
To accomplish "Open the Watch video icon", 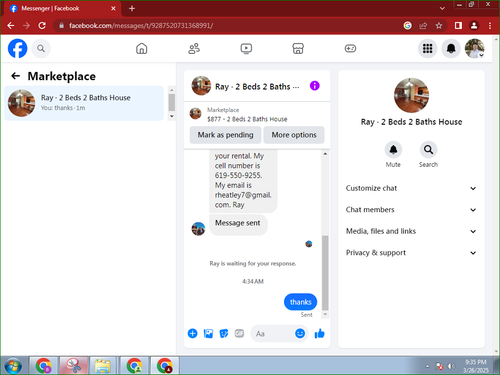I will tap(246, 49).
